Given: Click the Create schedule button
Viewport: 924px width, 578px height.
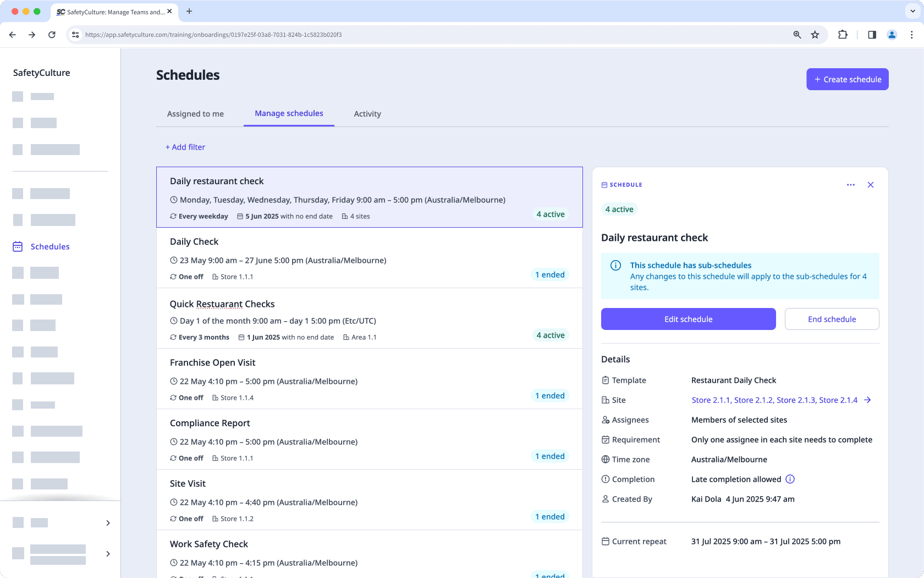Looking at the screenshot, I should point(847,79).
